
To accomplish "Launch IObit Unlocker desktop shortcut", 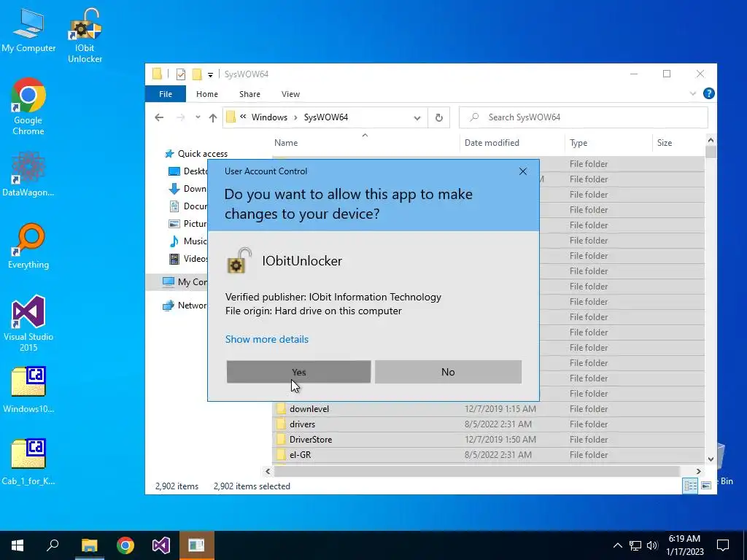I will click(85, 36).
